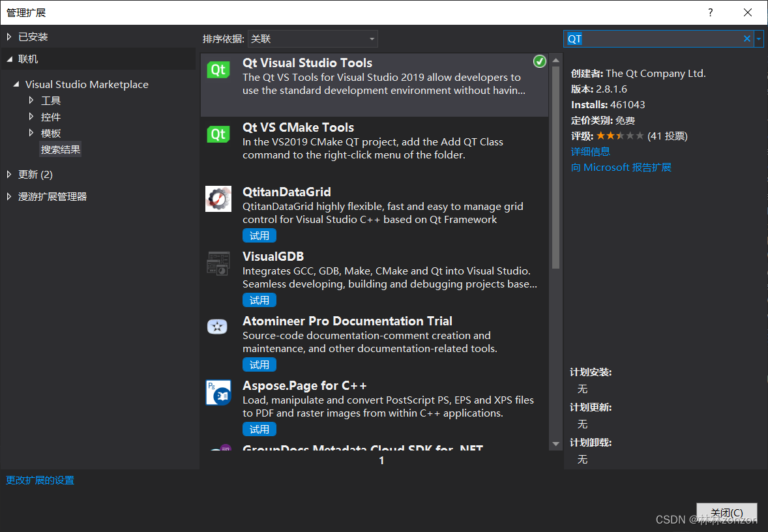Click the scrollbar up arrow
The width and height of the screenshot is (768, 532).
[x=555, y=60]
